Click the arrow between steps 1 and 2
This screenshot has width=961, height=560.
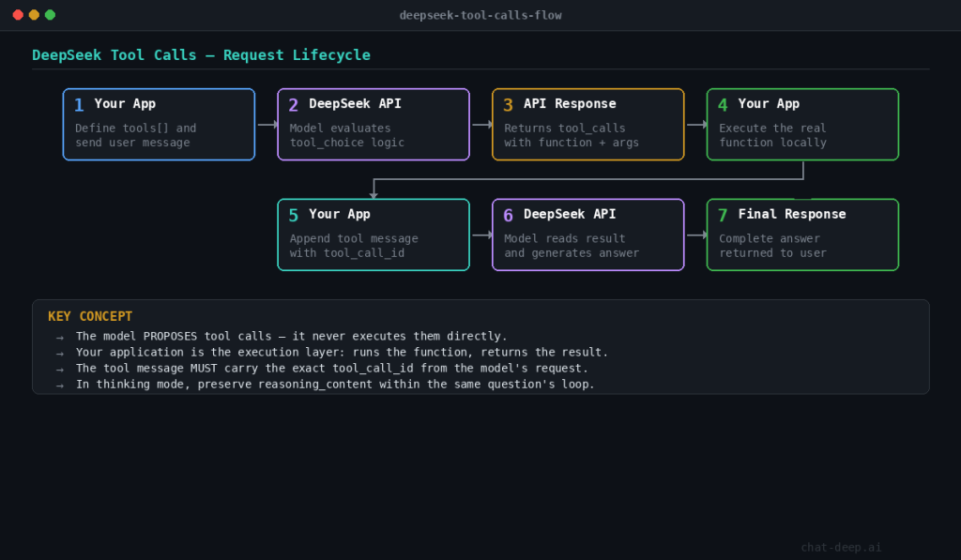point(265,124)
